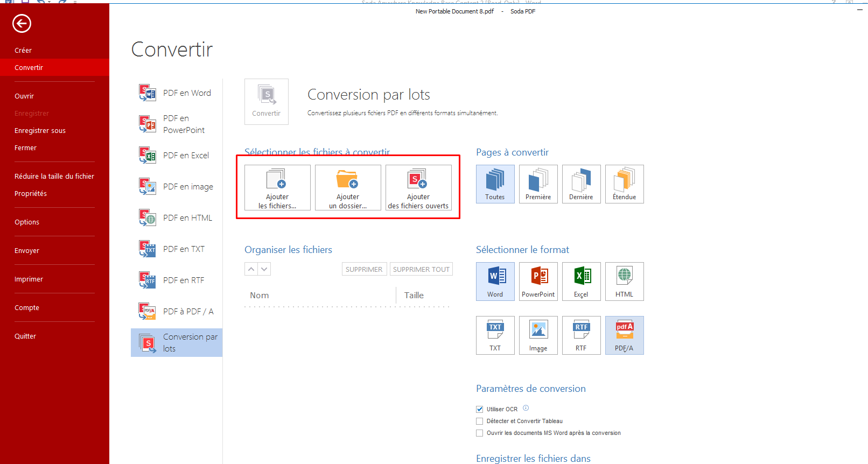868x464 pixels.
Task: Select the PDF/A format icon
Action: (x=624, y=335)
